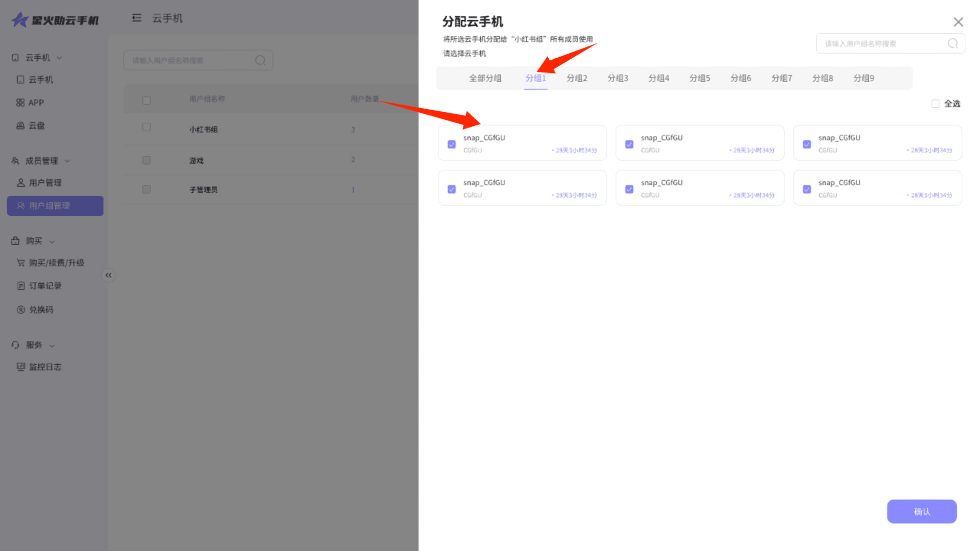Viewport: 980px width, 551px height.
Task: Uncheck the first snap_CGfGU phone checkbox
Action: (x=452, y=144)
